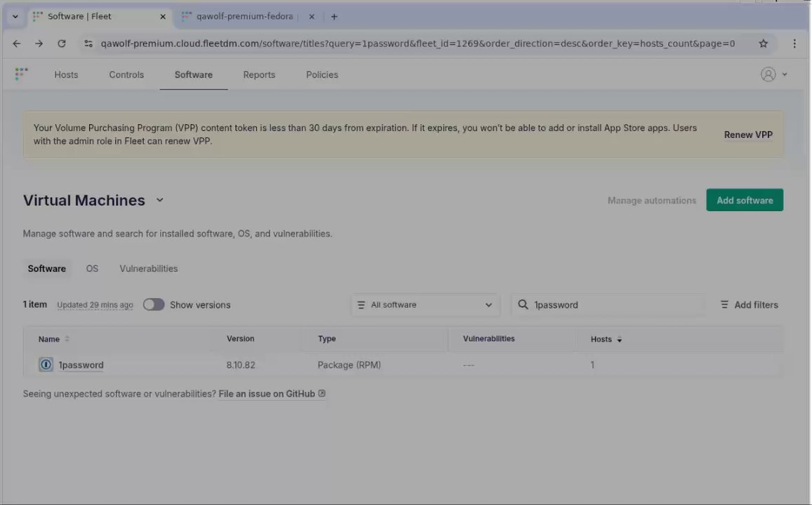Click Package (RPM) type cell
Viewport: 812px width, 505px height.
click(349, 365)
